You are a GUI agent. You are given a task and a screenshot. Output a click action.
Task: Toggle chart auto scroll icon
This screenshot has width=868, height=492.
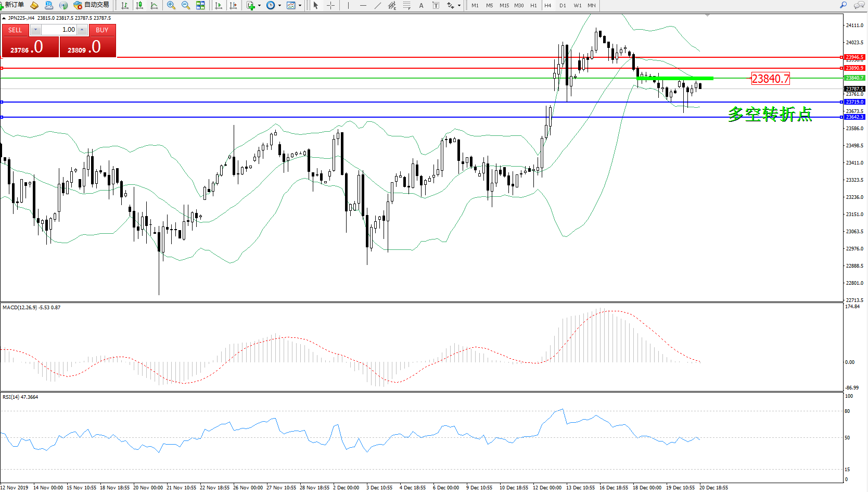[x=219, y=5]
